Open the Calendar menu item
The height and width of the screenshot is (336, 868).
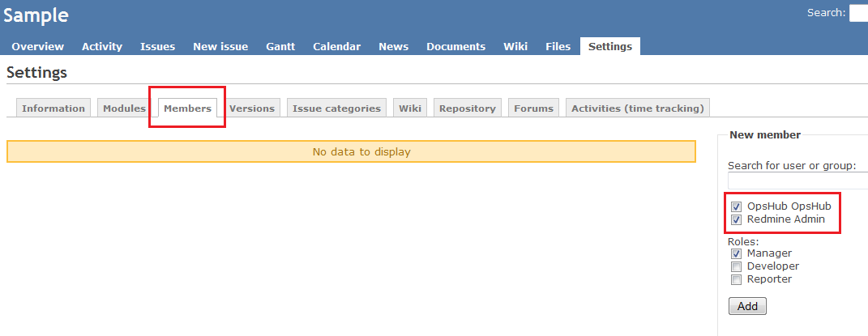click(x=336, y=46)
